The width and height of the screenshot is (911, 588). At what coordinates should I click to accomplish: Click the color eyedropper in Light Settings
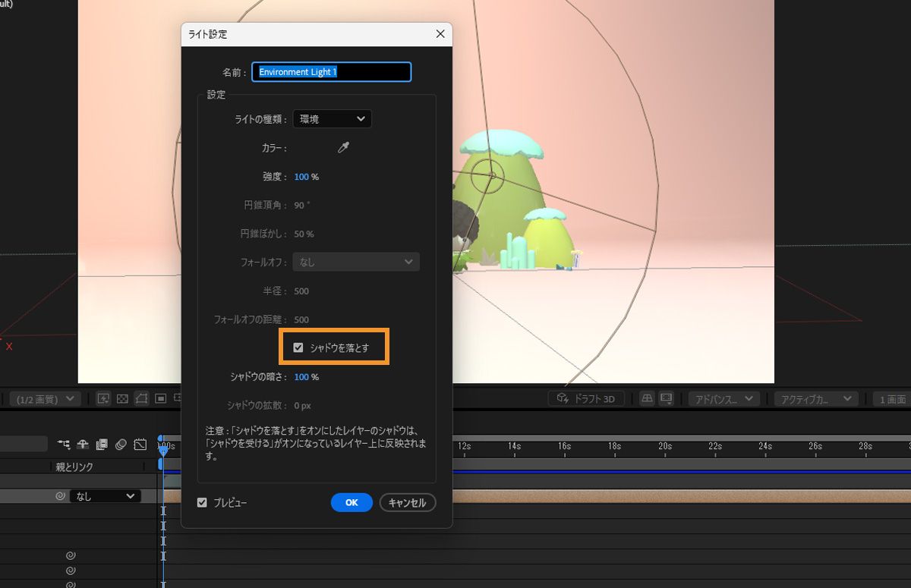pyautogui.click(x=343, y=148)
